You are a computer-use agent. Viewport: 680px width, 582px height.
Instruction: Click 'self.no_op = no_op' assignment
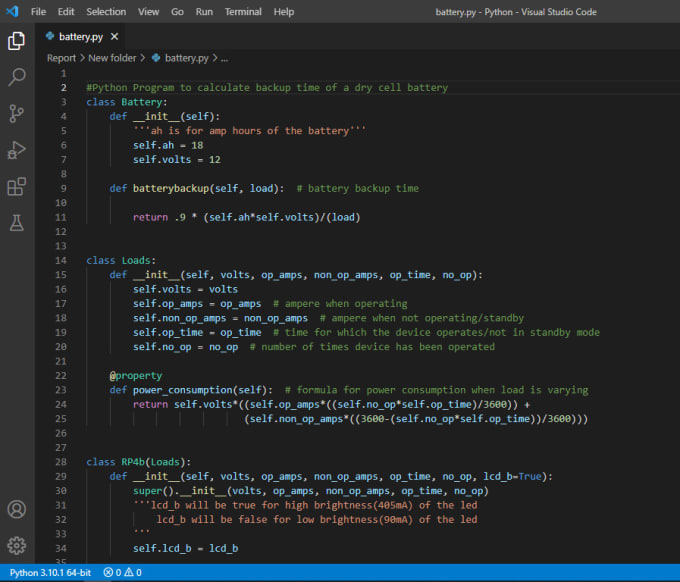tap(185, 347)
